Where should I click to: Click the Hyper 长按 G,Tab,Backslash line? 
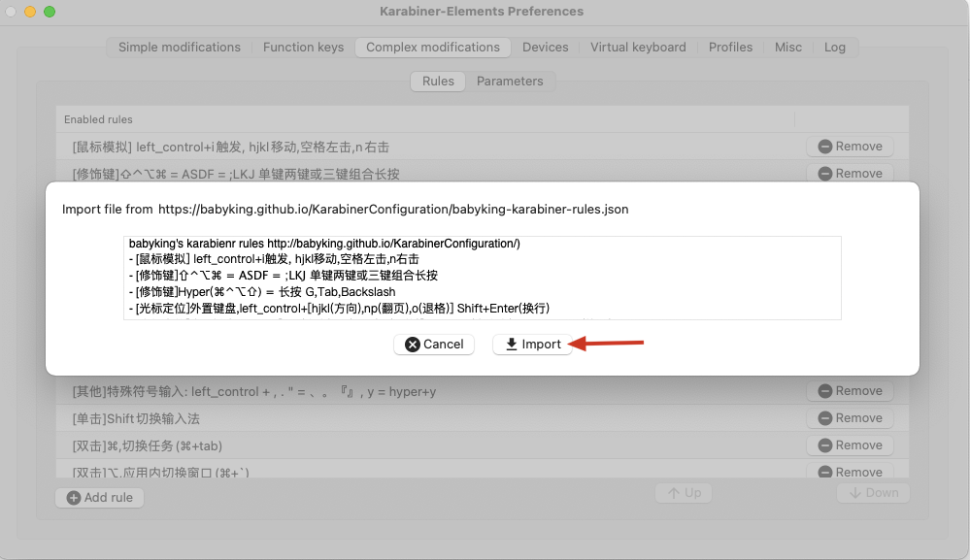coord(262,292)
